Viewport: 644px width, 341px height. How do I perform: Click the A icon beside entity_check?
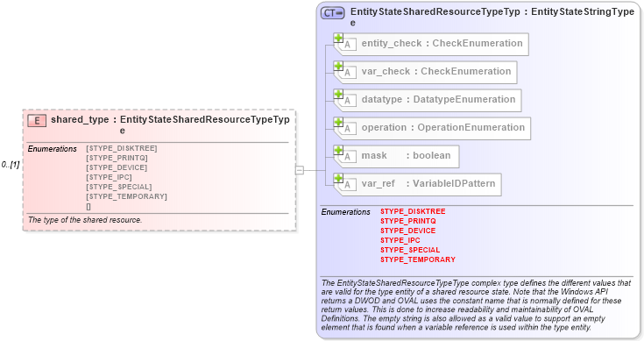[x=348, y=45]
